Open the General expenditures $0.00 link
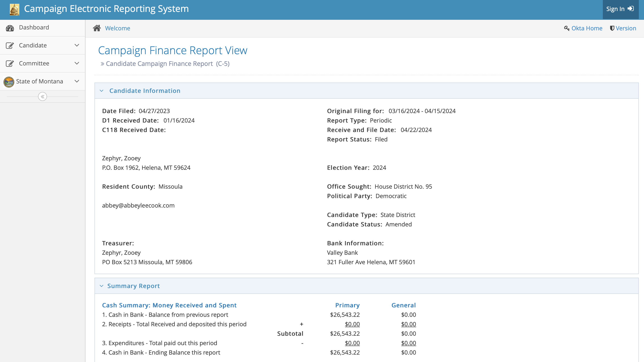Image resolution: width=644 pixels, height=362 pixels. pos(408,343)
